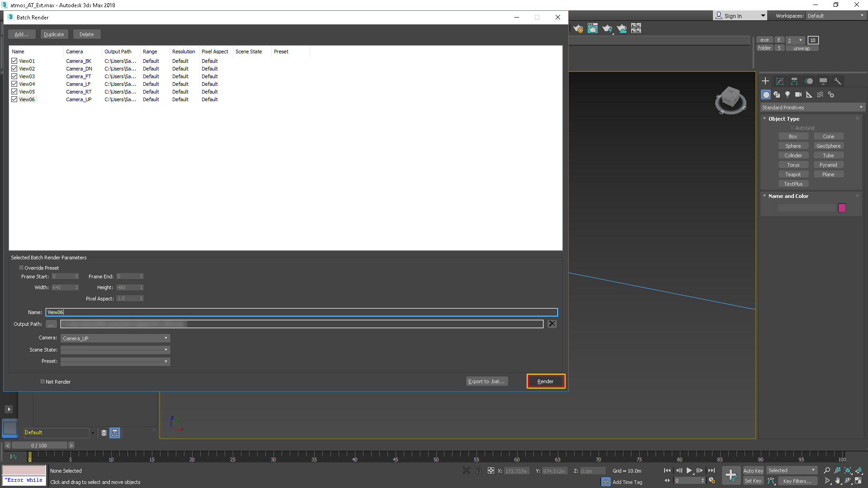This screenshot has width=868, height=488.
Task: Uncheck the View03 batch render checkbox
Action: pos(14,76)
